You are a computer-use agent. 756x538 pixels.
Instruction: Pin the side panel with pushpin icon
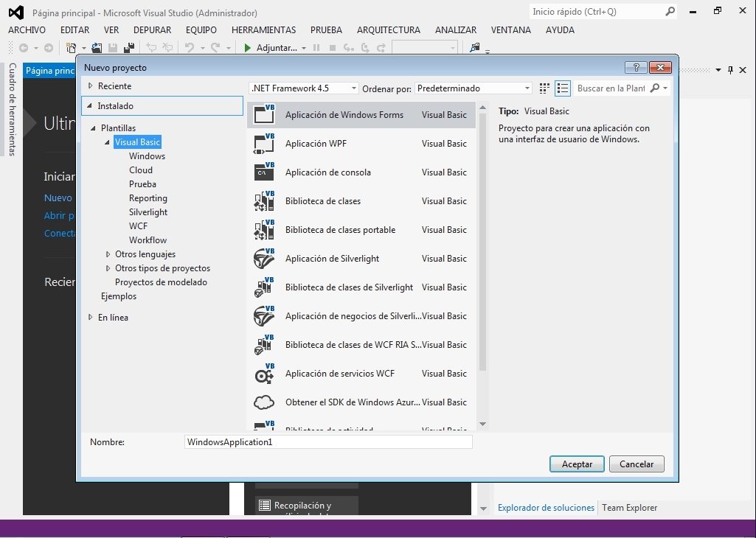coord(730,70)
